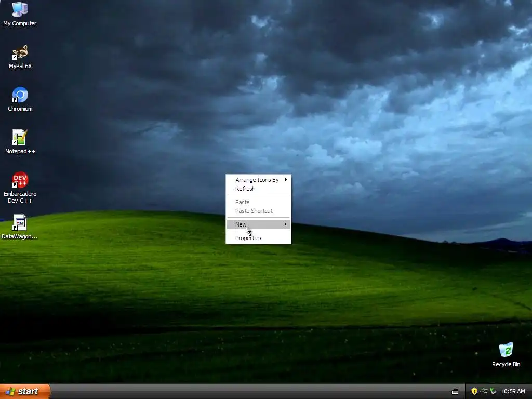Select the Embarcadero Dev-C++ shortcut

20,188
